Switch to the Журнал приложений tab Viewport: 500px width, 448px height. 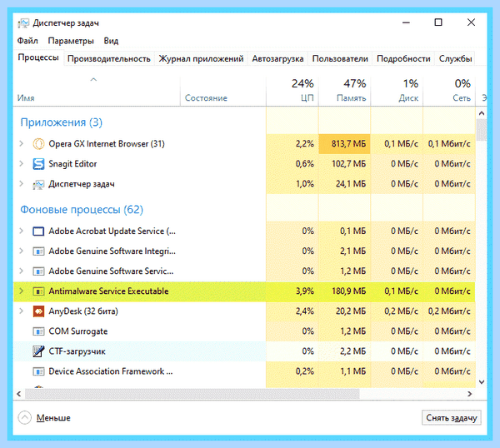point(201,58)
